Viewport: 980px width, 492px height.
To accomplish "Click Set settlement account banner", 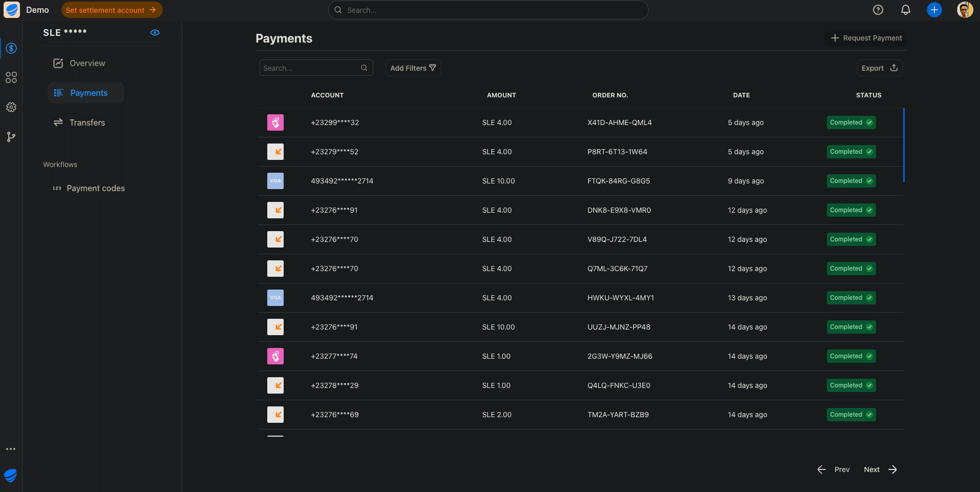I will pyautogui.click(x=112, y=10).
